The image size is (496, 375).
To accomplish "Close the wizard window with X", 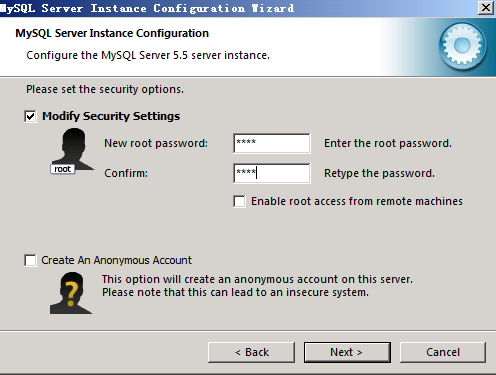I will 486,7.
